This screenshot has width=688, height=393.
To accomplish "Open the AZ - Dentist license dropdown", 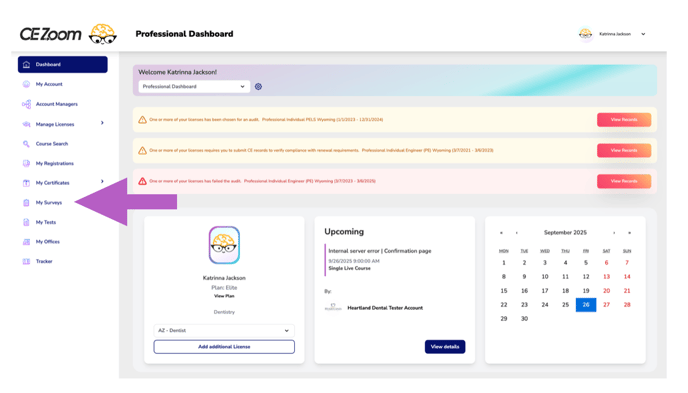I will [x=224, y=331].
